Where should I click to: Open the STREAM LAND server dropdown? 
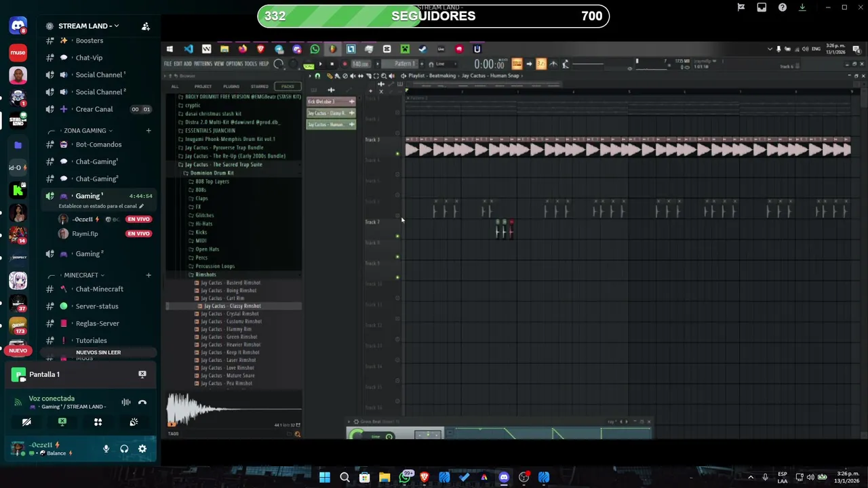88,26
